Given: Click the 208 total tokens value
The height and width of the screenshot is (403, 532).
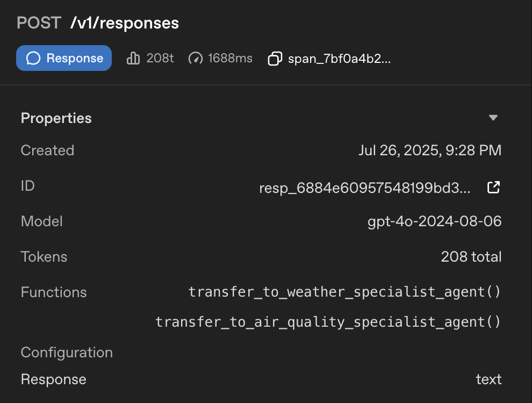Looking at the screenshot, I should 471,257.
